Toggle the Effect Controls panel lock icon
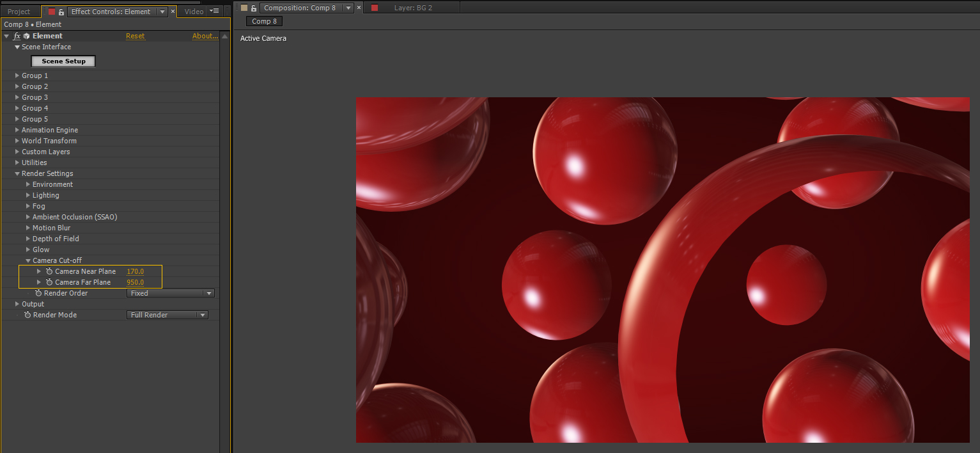The width and height of the screenshot is (980, 453). click(x=61, y=12)
